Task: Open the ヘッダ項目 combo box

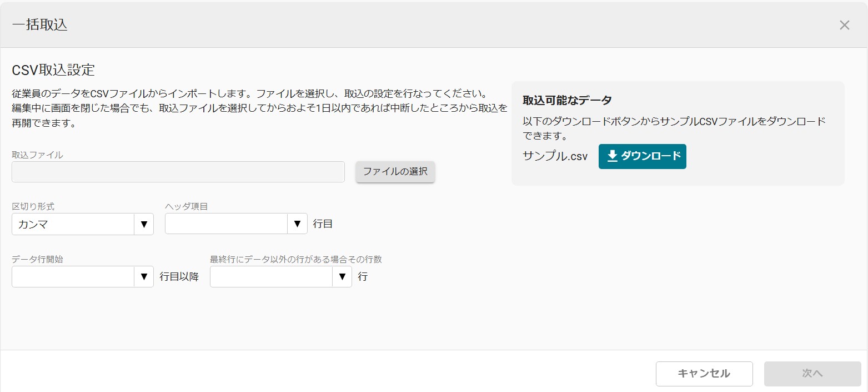Action: tap(226, 224)
